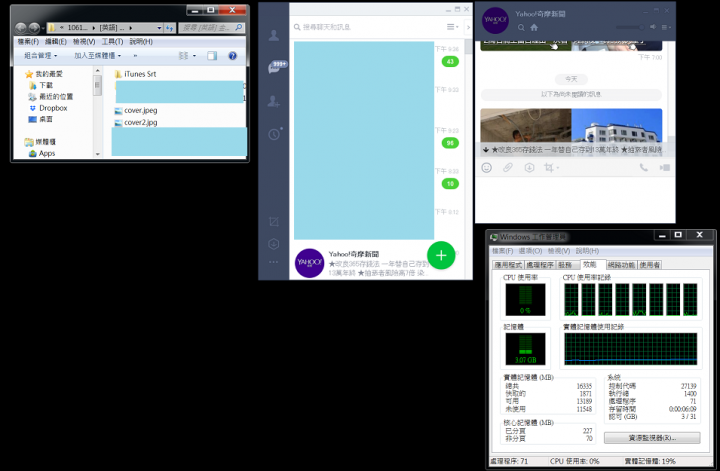The image size is (720, 471).
Task: Click Explorer forward navigation button
Action: click(x=34, y=28)
